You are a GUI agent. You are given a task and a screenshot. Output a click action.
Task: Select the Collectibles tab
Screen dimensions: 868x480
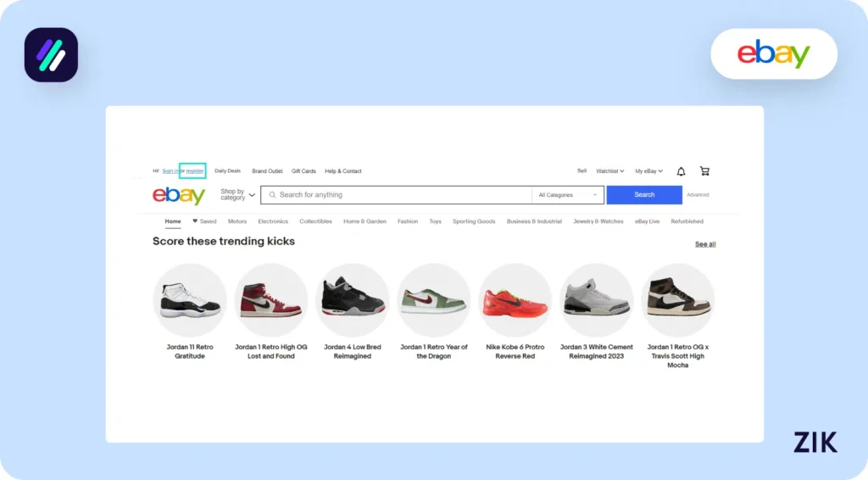(x=315, y=221)
